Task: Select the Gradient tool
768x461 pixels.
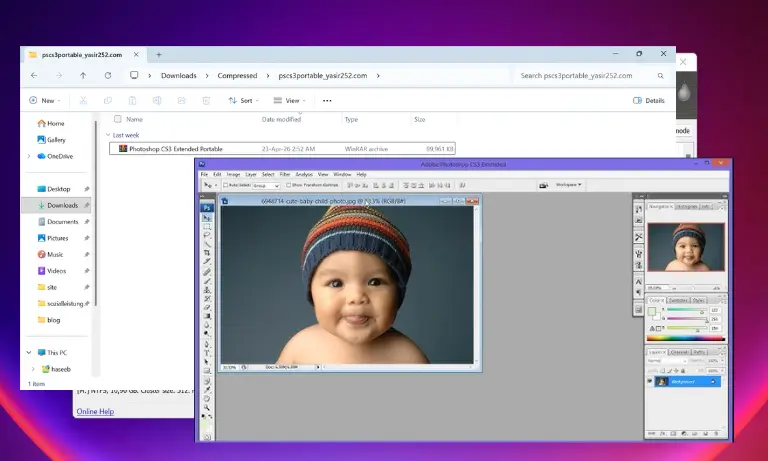Action: [207, 316]
